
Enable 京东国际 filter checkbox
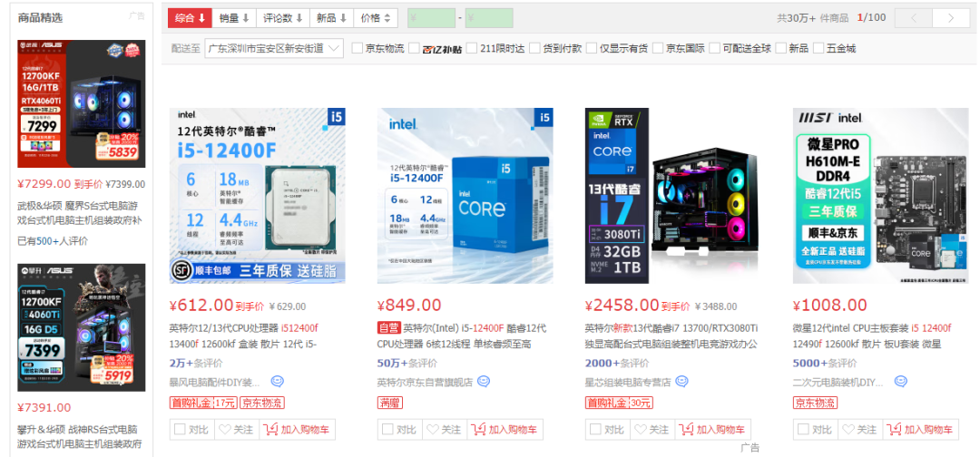[658, 48]
